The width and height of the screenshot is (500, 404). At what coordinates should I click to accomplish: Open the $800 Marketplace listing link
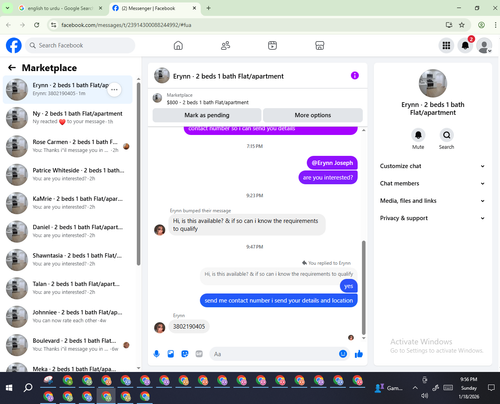(207, 102)
